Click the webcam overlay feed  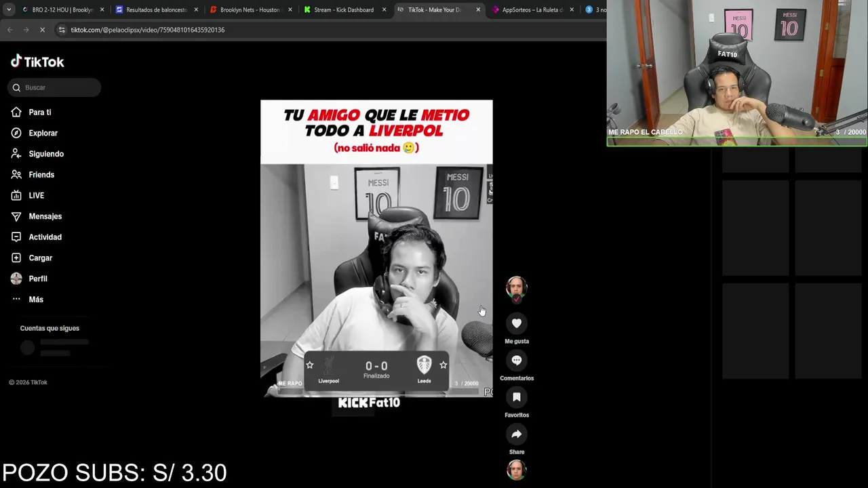pos(737,73)
